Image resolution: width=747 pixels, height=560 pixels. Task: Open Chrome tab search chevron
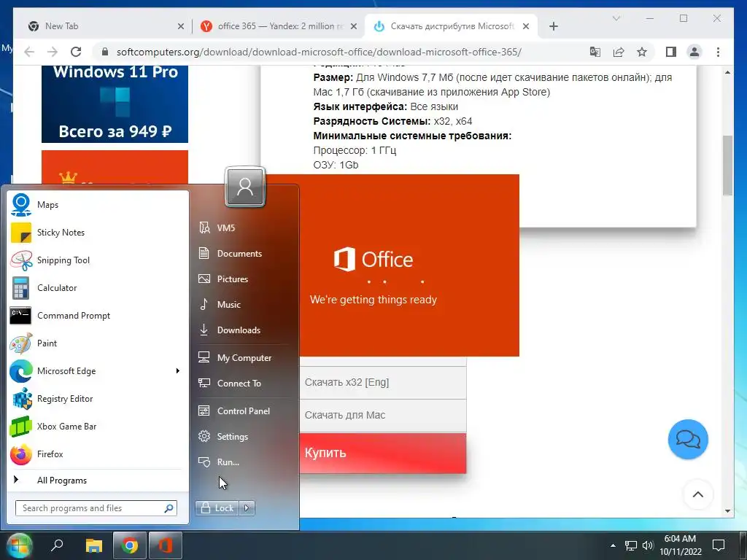pos(616,18)
